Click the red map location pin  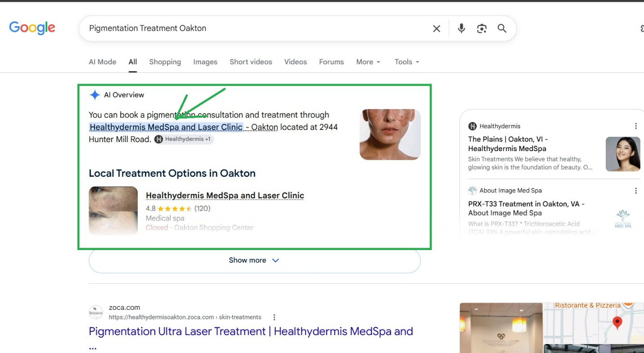pyautogui.click(x=617, y=322)
